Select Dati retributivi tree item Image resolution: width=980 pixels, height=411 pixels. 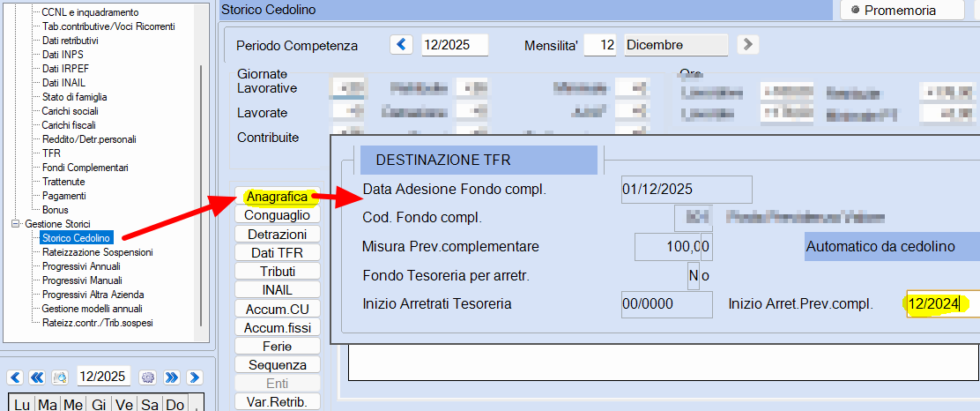[70, 41]
